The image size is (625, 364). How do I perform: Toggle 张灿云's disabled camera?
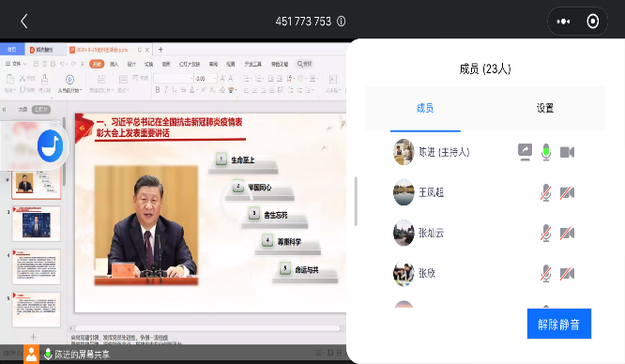tap(567, 234)
